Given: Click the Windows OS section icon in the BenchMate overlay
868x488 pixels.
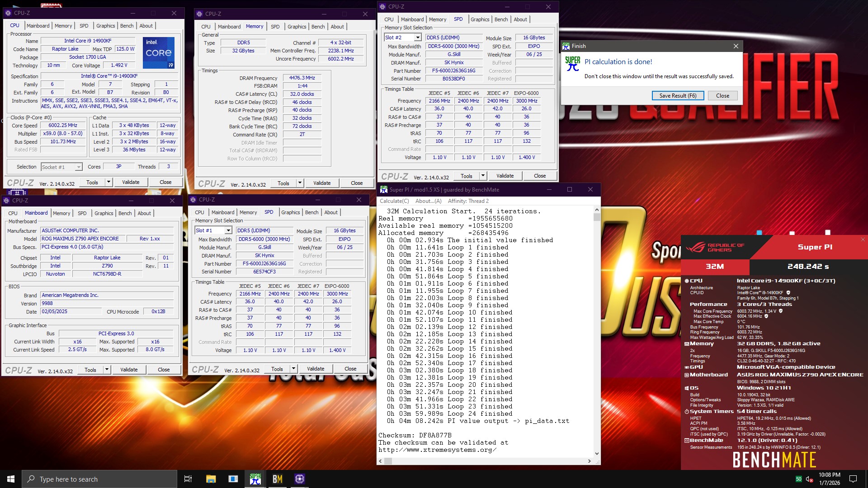Looking at the screenshot, I should click(687, 388).
